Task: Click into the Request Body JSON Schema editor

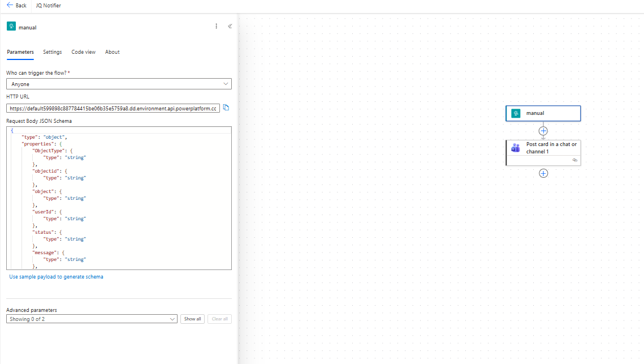Action: pos(119,198)
